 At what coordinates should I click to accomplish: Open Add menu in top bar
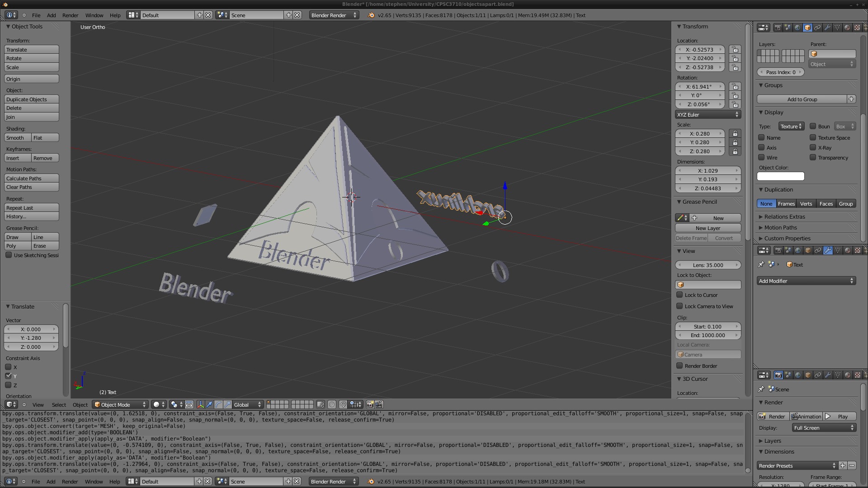point(52,15)
